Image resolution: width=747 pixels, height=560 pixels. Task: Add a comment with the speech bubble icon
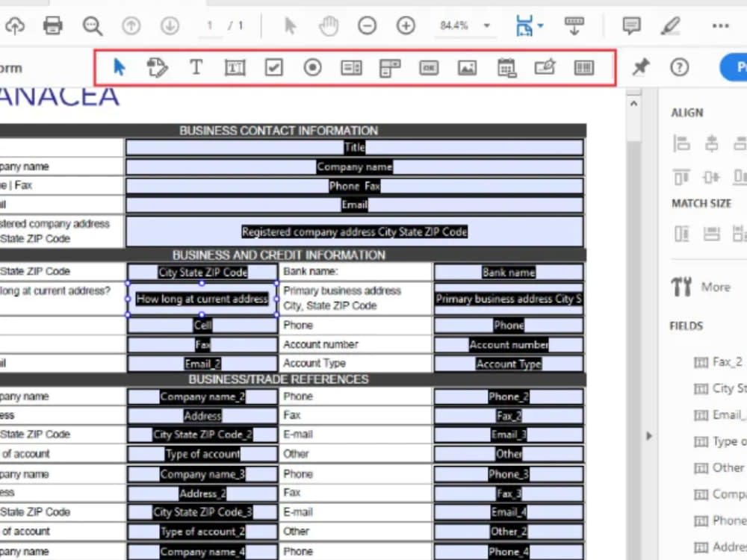pyautogui.click(x=632, y=25)
